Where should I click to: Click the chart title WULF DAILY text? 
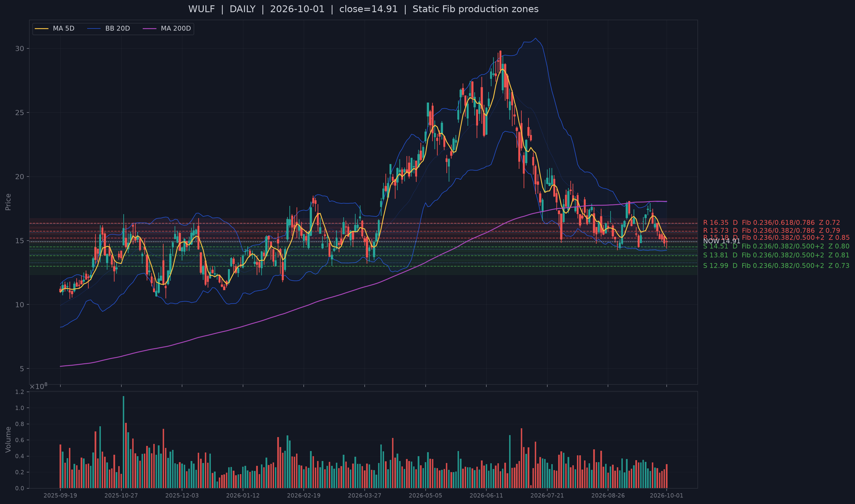point(363,9)
